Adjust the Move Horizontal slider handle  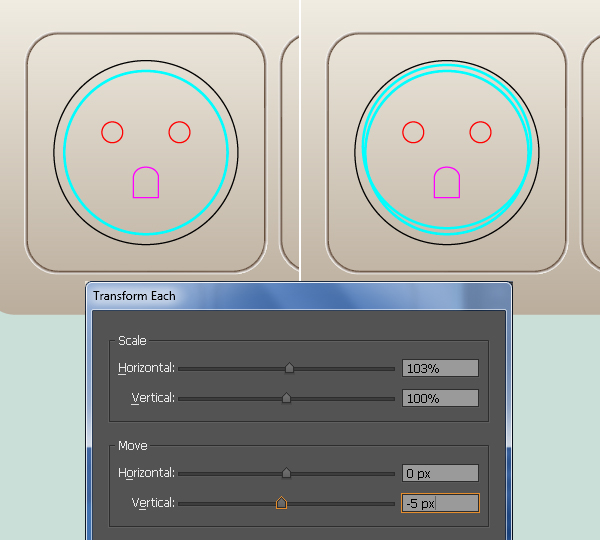(286, 473)
